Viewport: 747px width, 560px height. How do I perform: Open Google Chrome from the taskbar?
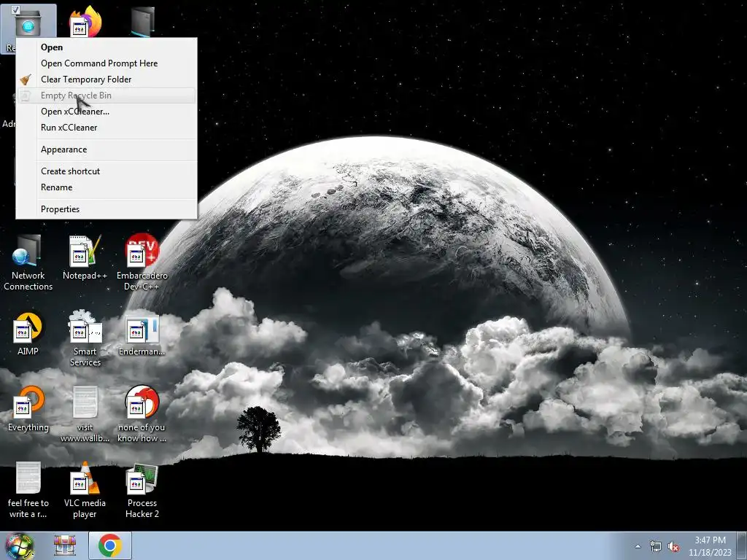click(110, 545)
